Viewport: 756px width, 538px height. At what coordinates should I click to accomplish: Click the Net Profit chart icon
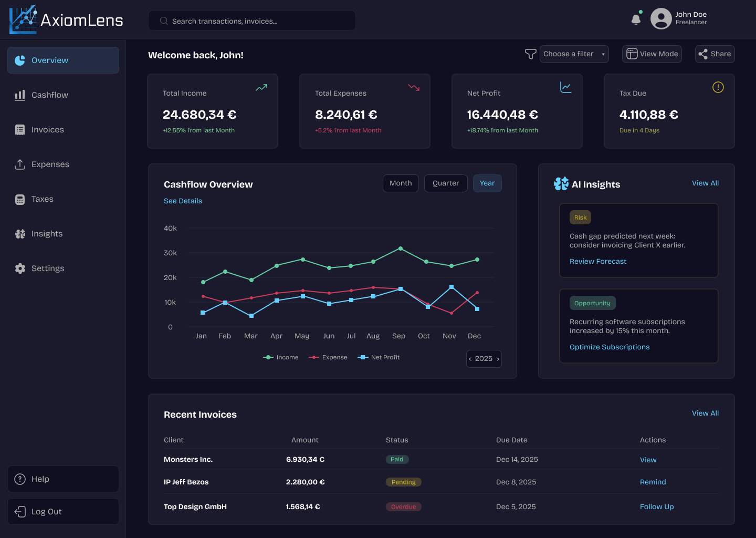pos(565,87)
